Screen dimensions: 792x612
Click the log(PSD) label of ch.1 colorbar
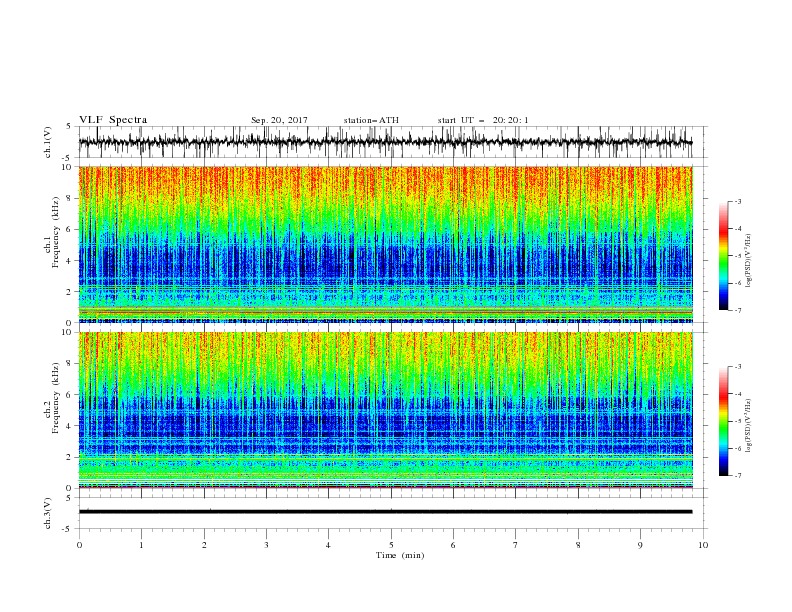pos(749,261)
